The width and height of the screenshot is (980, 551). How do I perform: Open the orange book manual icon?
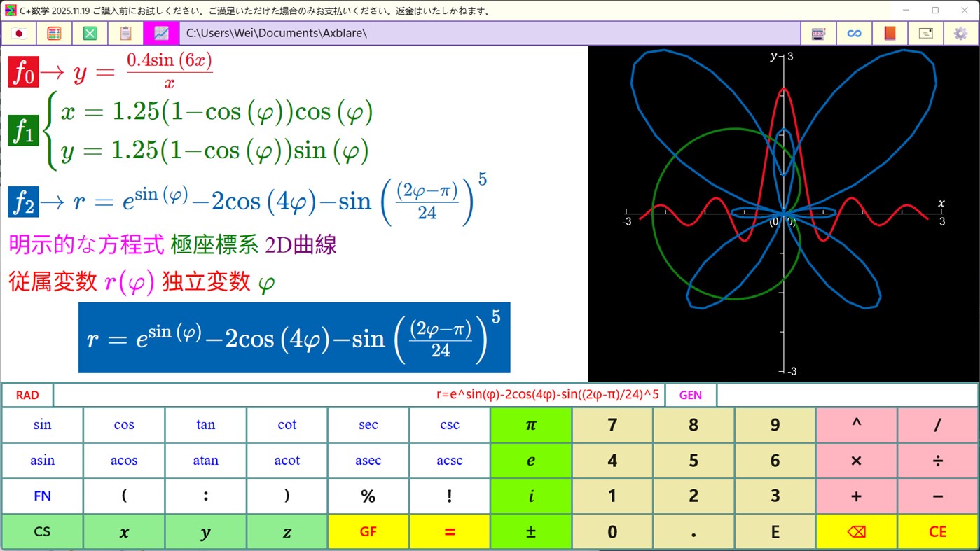(889, 33)
